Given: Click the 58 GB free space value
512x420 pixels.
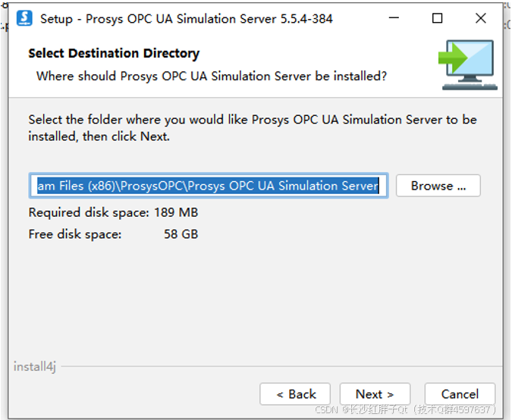Looking at the screenshot, I should pos(181,234).
